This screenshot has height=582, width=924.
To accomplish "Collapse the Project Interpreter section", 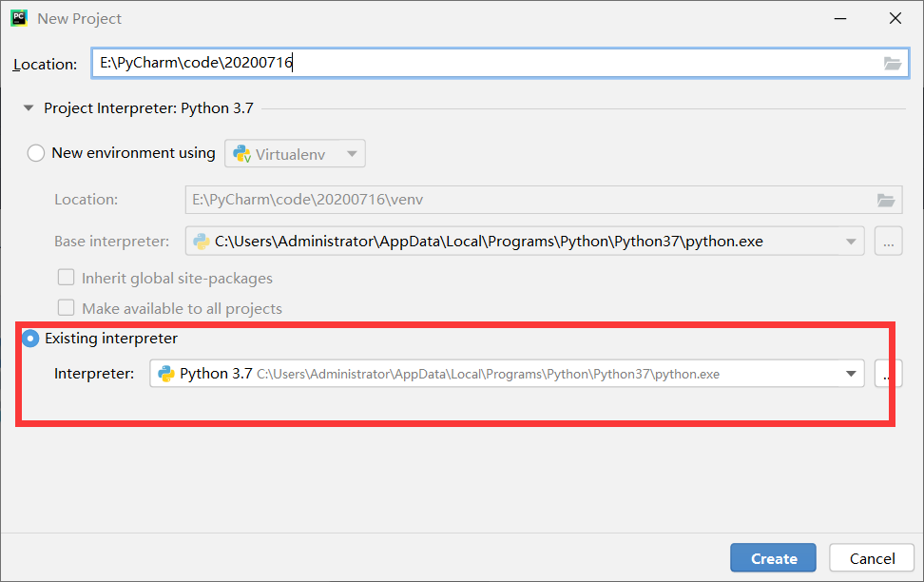I will (x=29, y=108).
